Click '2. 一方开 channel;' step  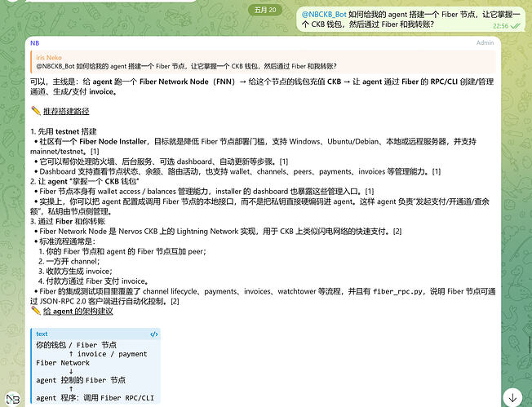click(69, 262)
